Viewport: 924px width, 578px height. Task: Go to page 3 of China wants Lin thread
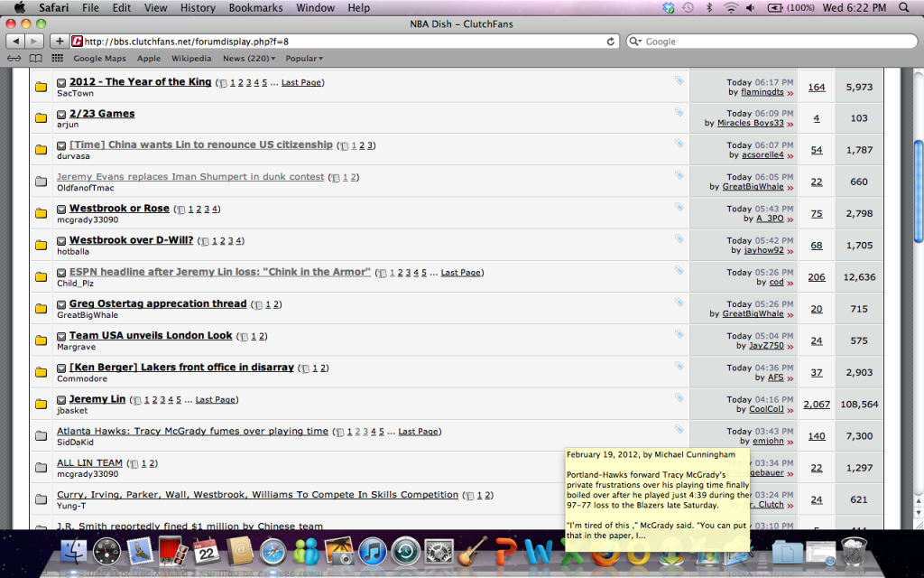[369, 145]
